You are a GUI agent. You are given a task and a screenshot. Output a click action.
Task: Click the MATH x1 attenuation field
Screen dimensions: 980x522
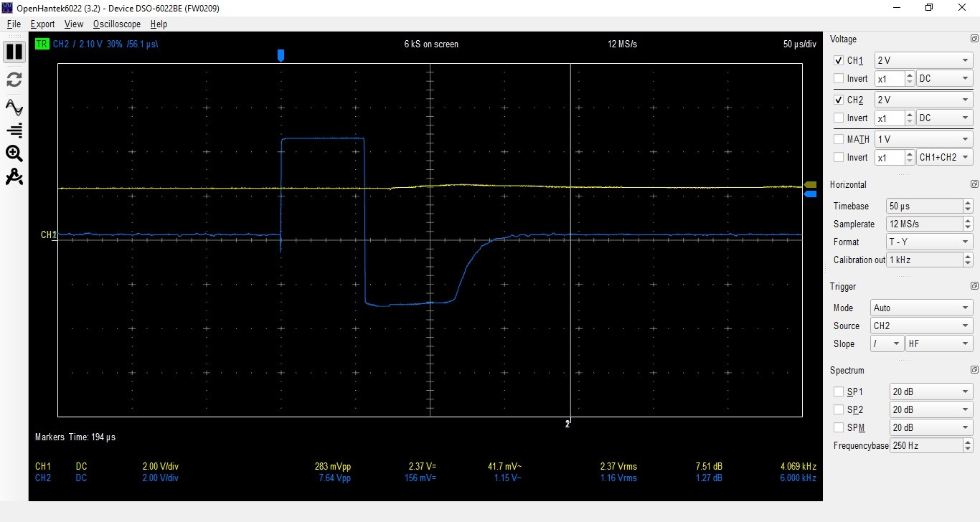pos(895,158)
